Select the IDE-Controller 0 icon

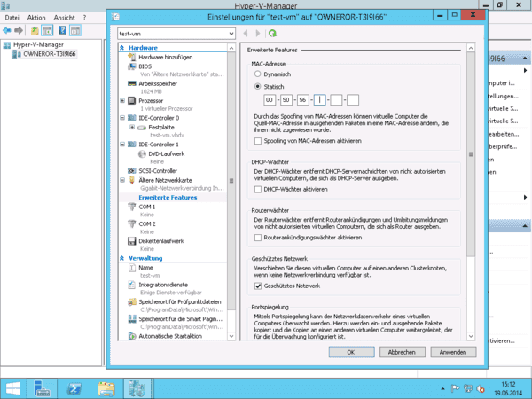131,118
